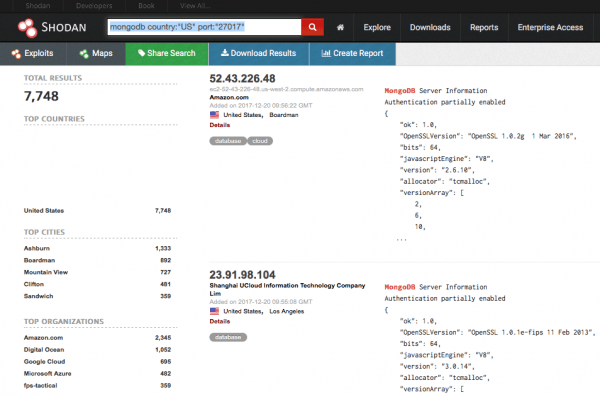Filter by Google Cloud organization
This screenshot has height=397, width=600.
coord(44,361)
